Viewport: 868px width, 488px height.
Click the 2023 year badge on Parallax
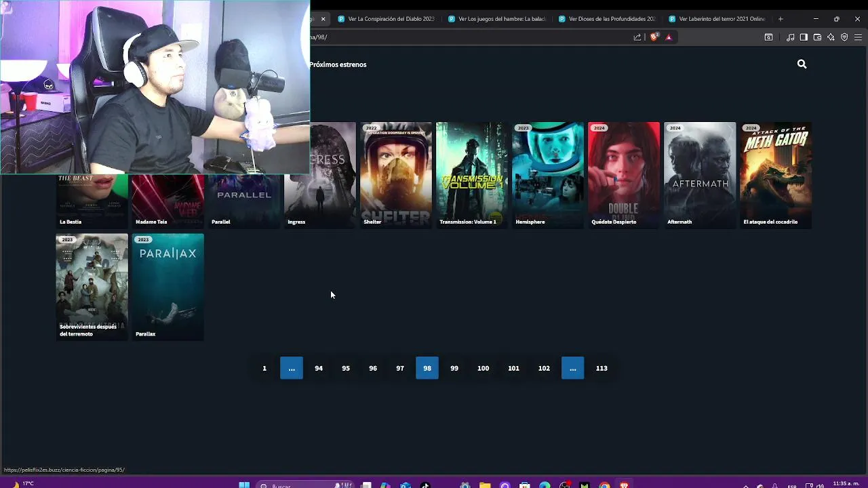[143, 240]
